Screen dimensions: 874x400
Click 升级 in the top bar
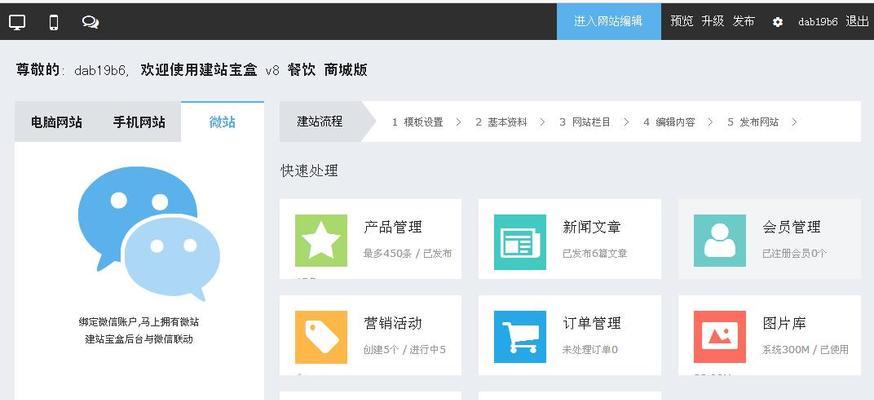click(712, 21)
